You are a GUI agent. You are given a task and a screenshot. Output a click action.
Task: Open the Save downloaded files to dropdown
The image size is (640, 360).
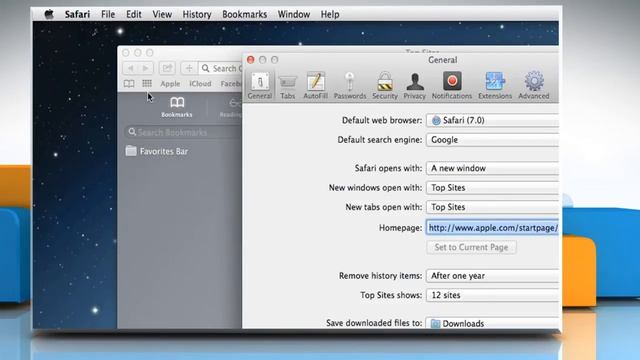coord(492,323)
